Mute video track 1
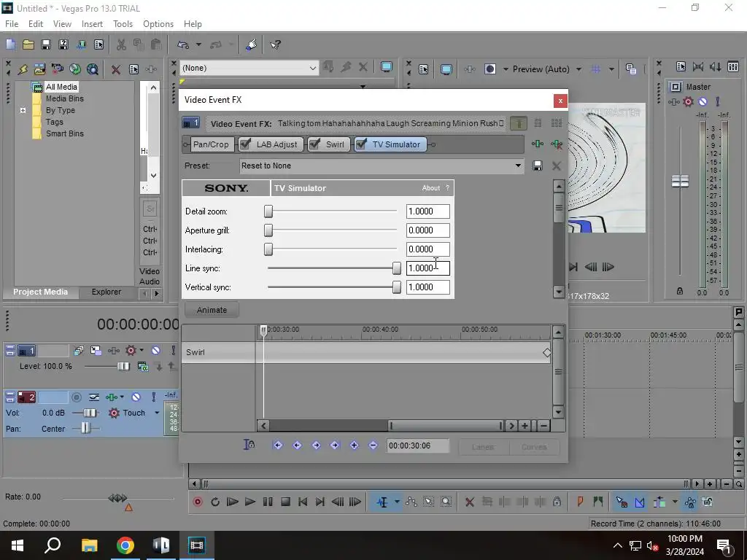Screen dimensions: 747x560 [156, 351]
